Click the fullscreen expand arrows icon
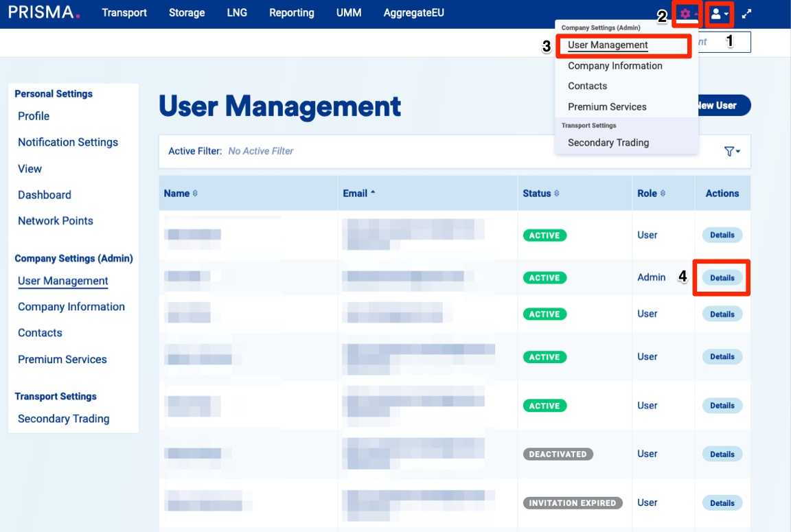Image resolution: width=791 pixels, height=532 pixels. [x=747, y=14]
